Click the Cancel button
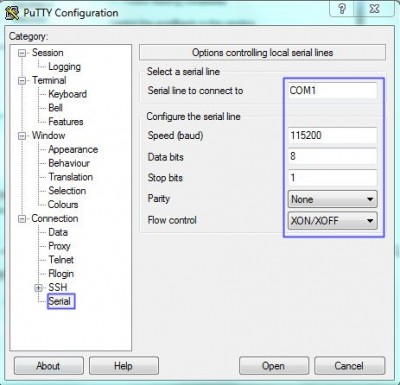Viewport: 400px width, 385px height. coord(349,366)
